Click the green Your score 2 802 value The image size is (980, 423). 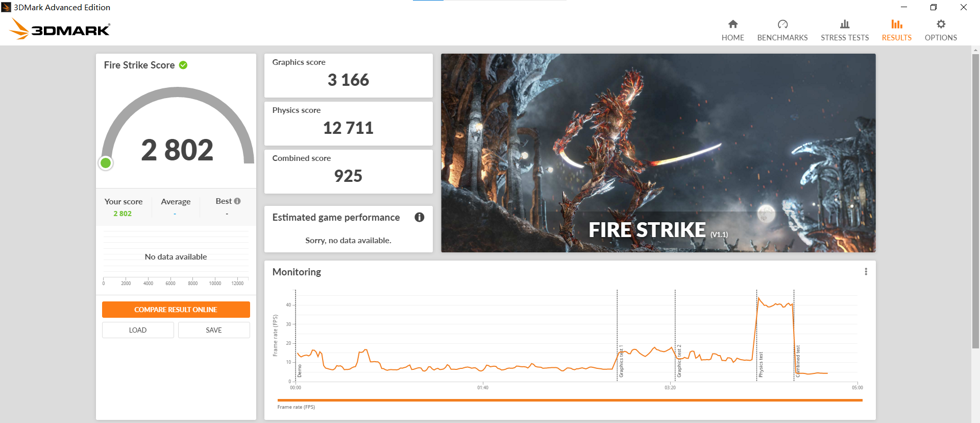[x=122, y=214]
